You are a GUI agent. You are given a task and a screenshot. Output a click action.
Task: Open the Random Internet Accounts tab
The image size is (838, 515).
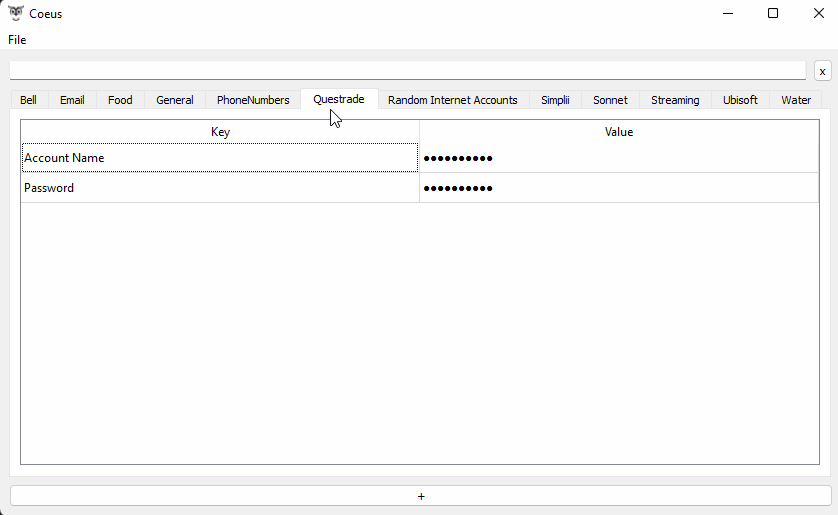(x=453, y=100)
